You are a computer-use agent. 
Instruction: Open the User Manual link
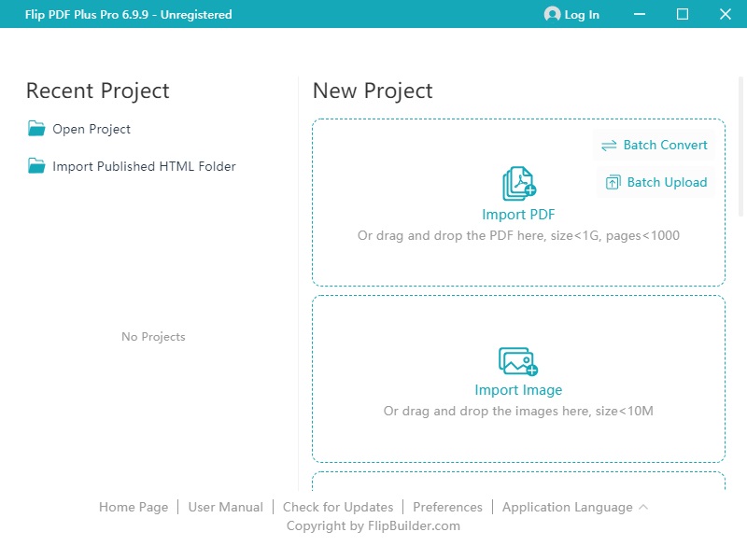pos(225,507)
